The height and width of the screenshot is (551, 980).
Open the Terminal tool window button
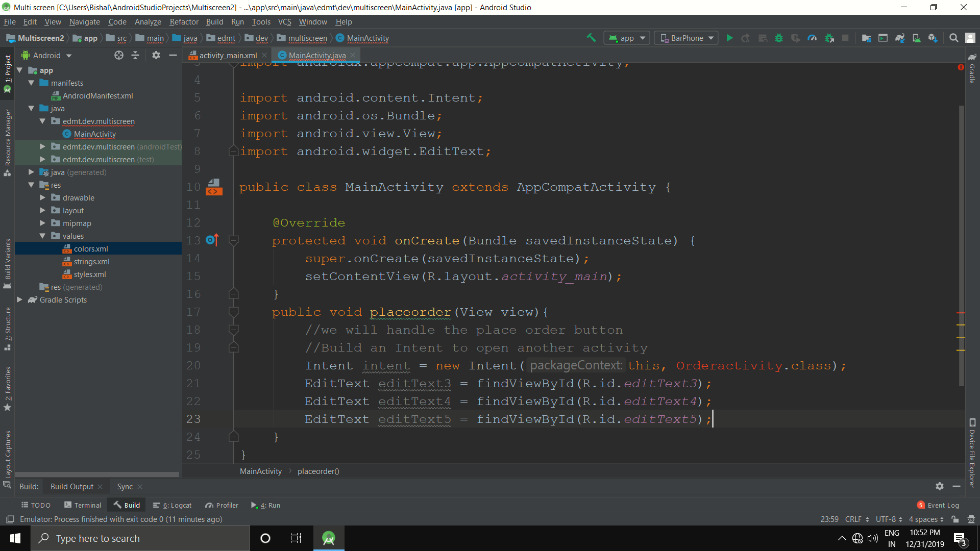click(x=83, y=505)
